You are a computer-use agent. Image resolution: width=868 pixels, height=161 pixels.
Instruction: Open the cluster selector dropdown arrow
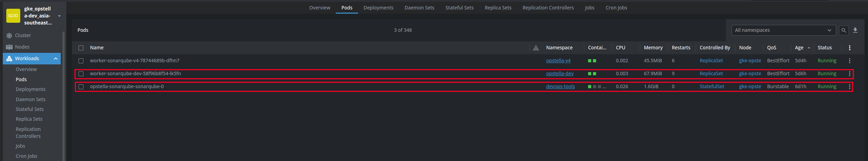point(59,16)
